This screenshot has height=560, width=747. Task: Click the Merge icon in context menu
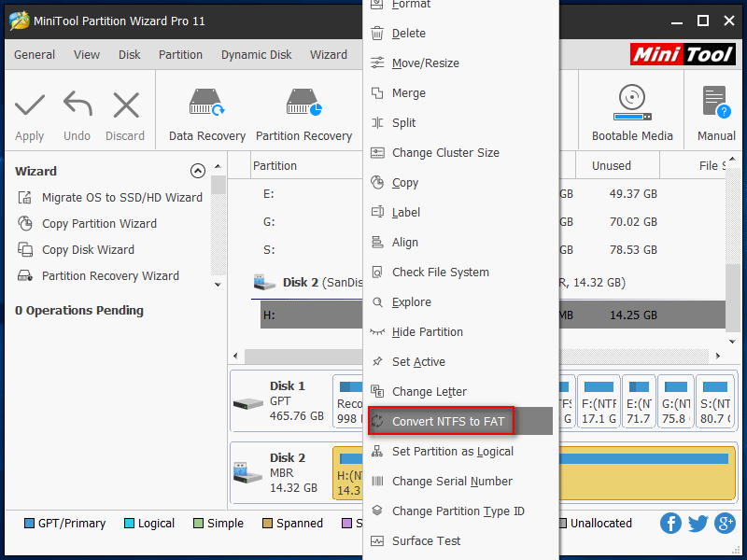click(377, 92)
